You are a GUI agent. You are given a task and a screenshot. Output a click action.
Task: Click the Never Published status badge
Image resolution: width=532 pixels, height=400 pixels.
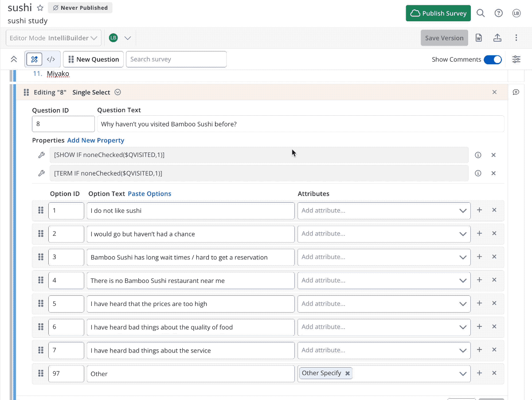coord(80,8)
